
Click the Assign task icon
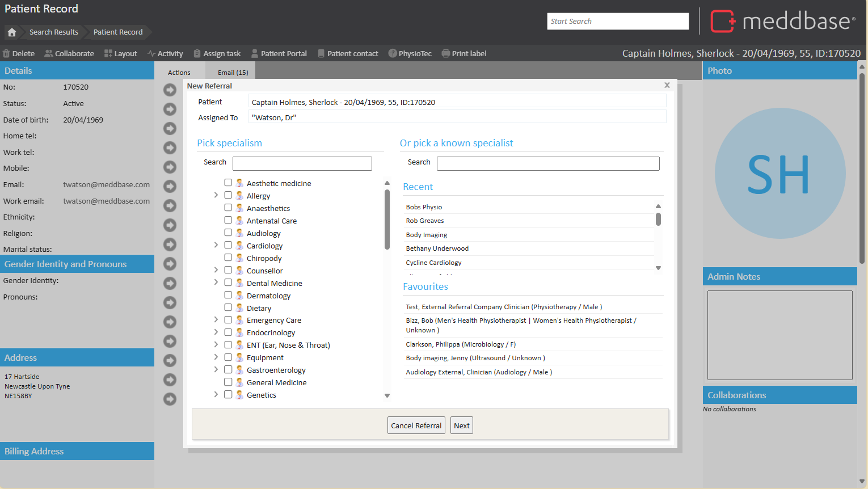pos(197,54)
